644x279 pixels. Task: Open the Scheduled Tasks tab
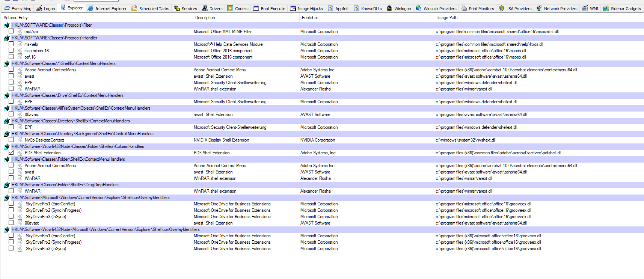(150, 9)
